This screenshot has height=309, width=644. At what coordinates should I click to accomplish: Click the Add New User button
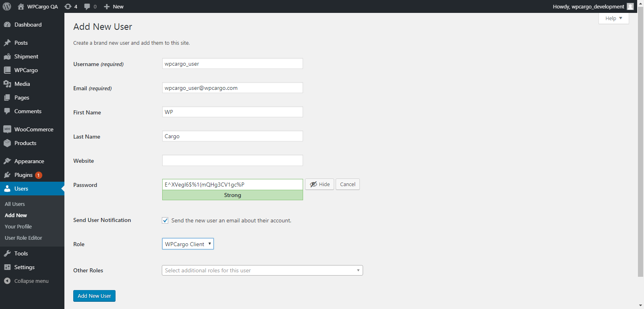[94, 296]
